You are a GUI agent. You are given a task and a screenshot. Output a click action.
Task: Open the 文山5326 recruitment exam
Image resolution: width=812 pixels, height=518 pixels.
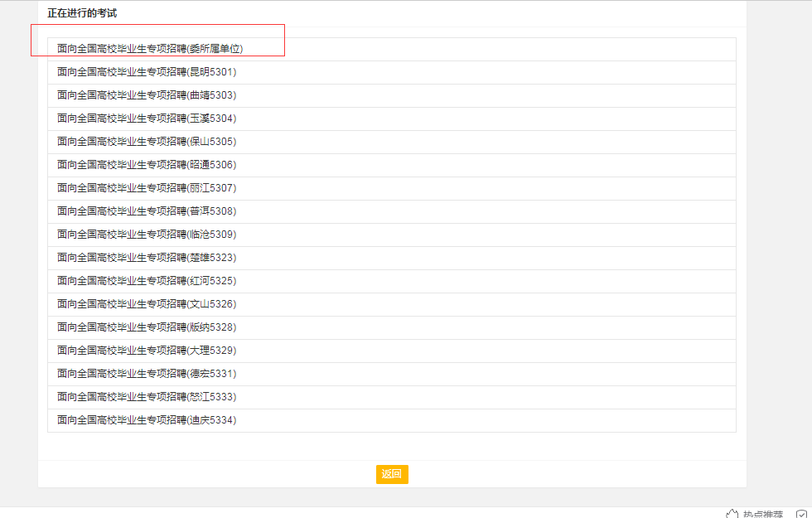click(147, 304)
